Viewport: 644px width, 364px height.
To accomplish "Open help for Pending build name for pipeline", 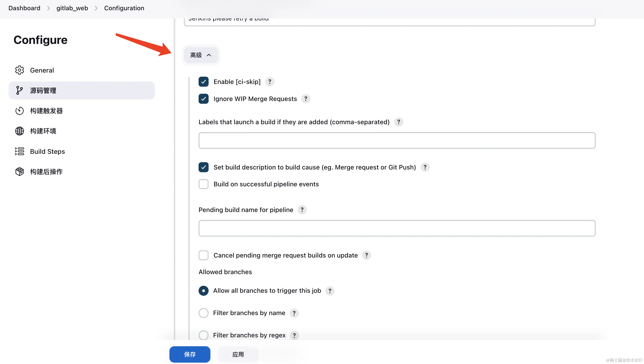I will click(x=302, y=210).
